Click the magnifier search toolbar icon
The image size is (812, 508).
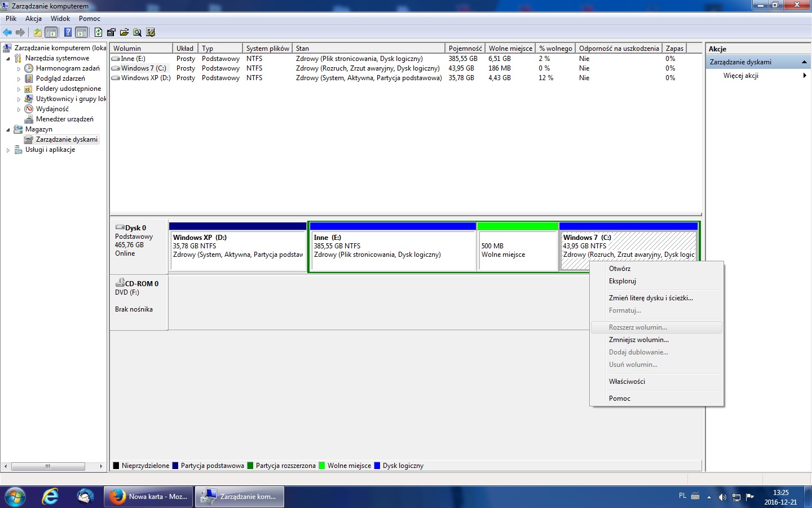coord(137,32)
